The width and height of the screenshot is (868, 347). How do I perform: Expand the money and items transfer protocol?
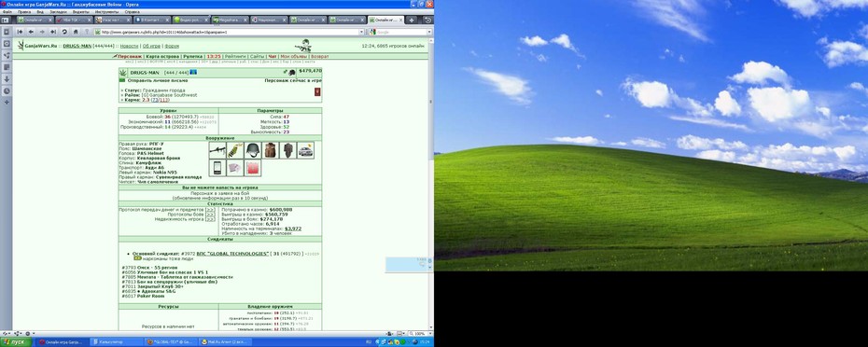[x=210, y=210]
